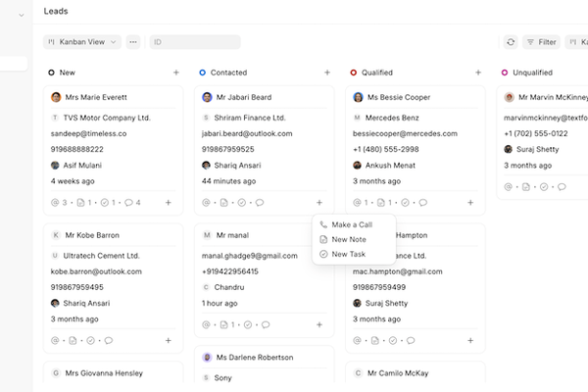Screen dimensions: 588x392
Task: Focus the ID search field
Action: click(x=195, y=42)
